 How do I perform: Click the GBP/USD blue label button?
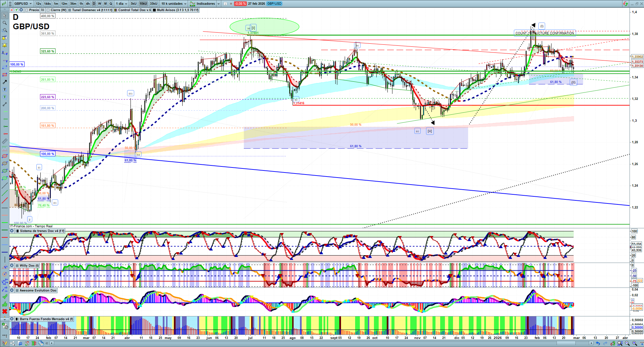pyautogui.click(x=274, y=3)
